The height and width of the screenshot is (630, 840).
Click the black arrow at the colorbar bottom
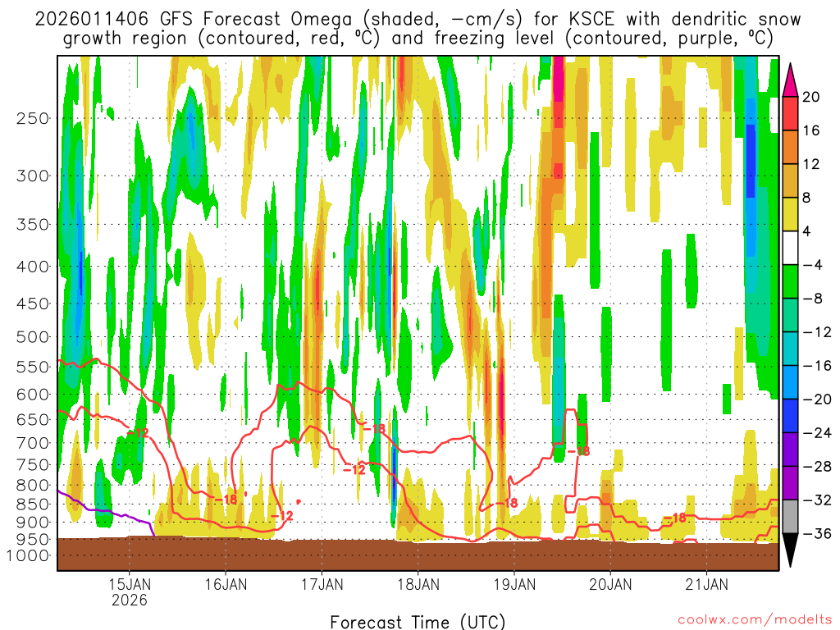tap(790, 550)
